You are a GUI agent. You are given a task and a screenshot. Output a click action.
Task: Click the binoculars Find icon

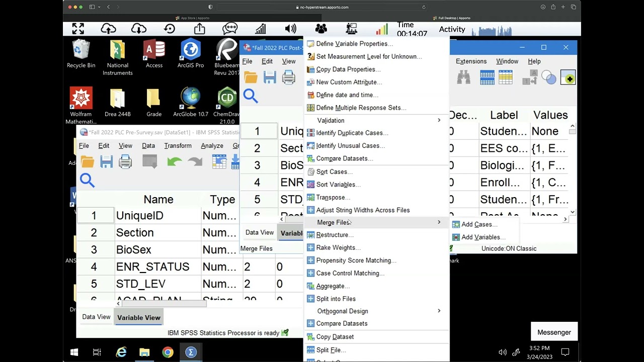[464, 77]
